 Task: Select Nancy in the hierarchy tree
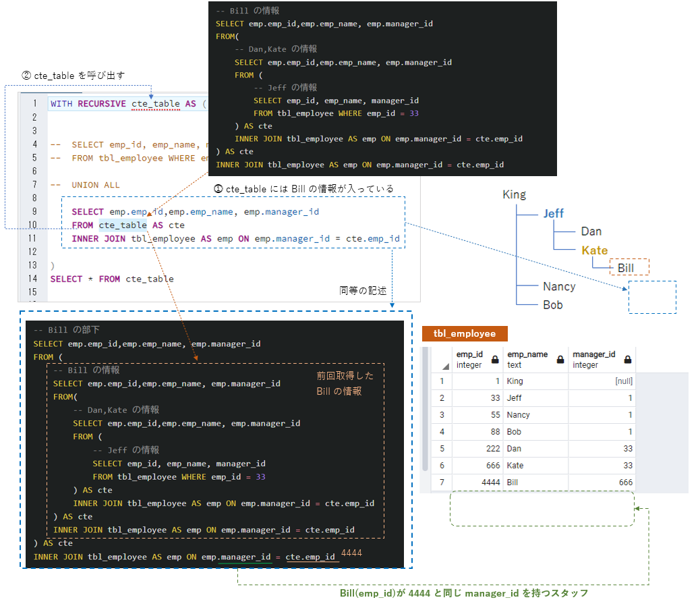(559, 286)
